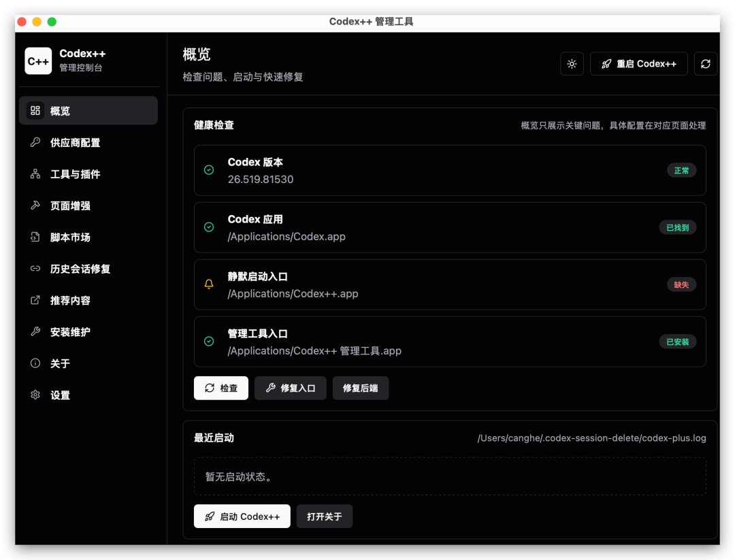
Task: Click the hammer icon beside 页面增强
Action: tap(35, 205)
